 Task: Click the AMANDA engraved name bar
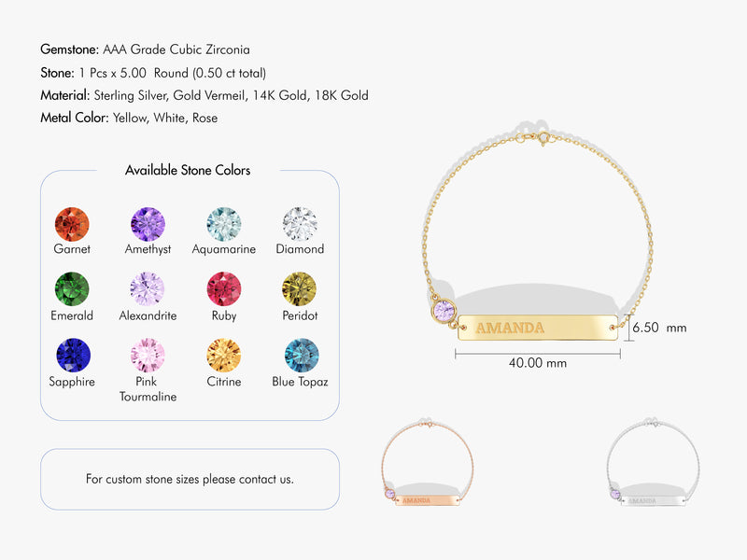tap(537, 328)
